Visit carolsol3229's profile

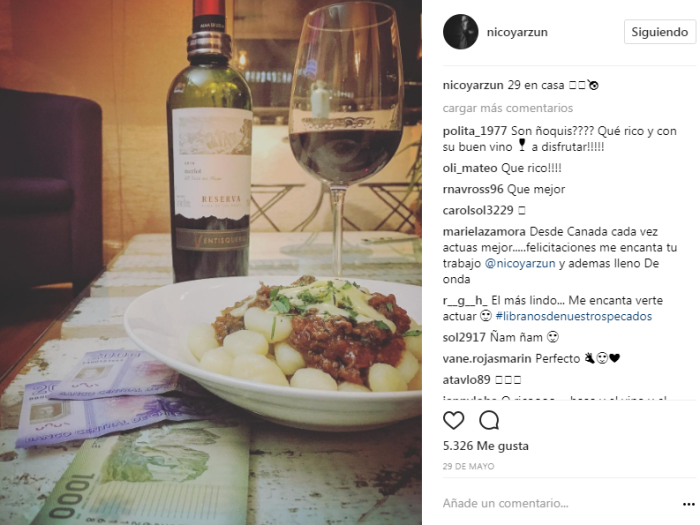pyautogui.click(x=478, y=210)
